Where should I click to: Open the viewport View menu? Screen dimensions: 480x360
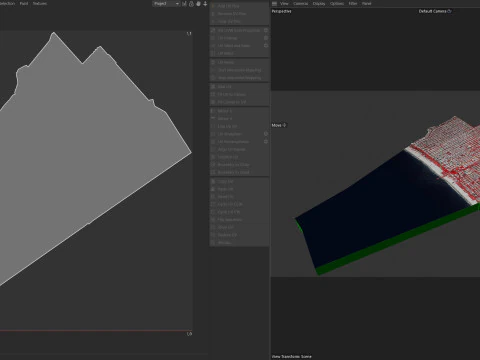click(x=284, y=4)
